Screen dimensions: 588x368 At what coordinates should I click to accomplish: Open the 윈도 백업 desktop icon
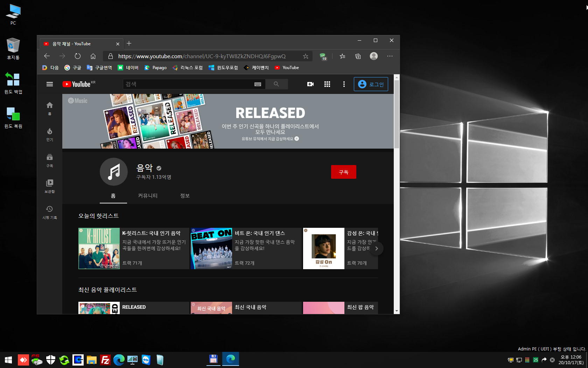pyautogui.click(x=13, y=83)
